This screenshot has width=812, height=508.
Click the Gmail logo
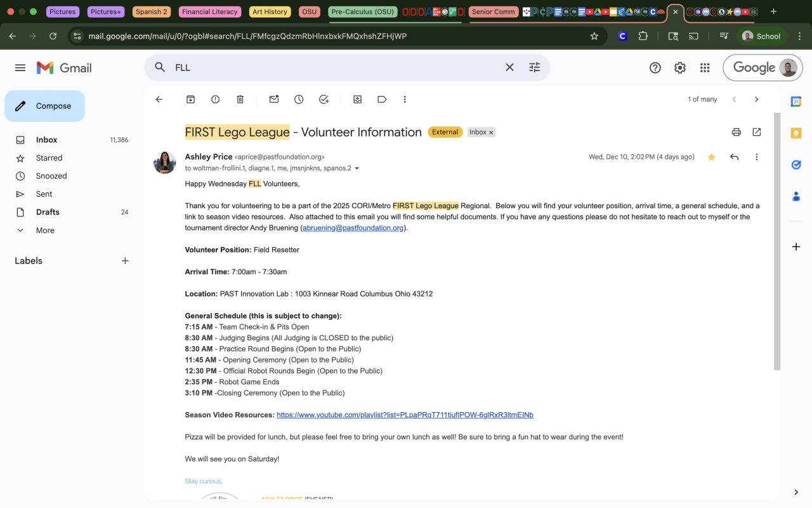coord(64,68)
